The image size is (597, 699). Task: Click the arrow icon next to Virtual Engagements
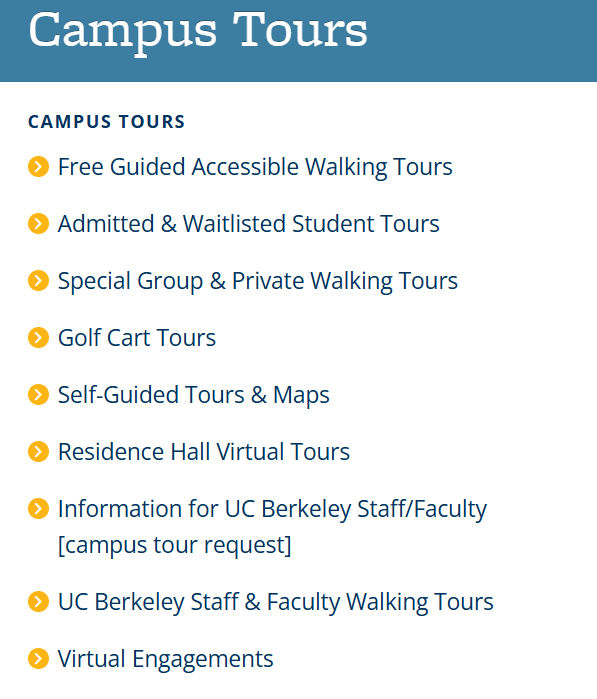tap(38, 658)
